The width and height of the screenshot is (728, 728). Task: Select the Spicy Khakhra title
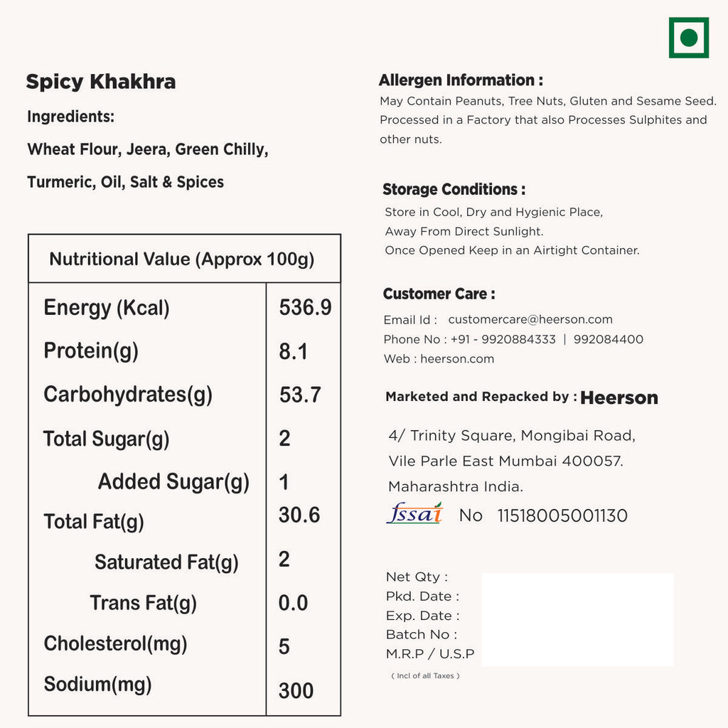[x=101, y=82]
